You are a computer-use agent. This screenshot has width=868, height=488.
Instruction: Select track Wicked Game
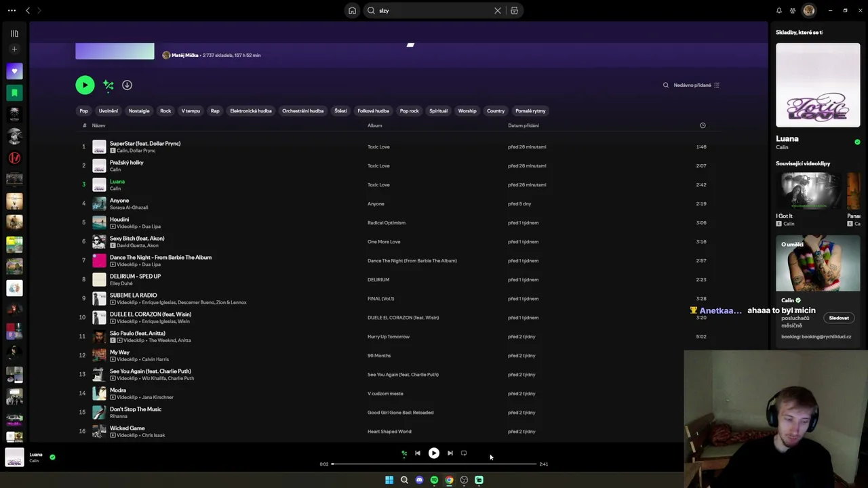[x=127, y=428]
